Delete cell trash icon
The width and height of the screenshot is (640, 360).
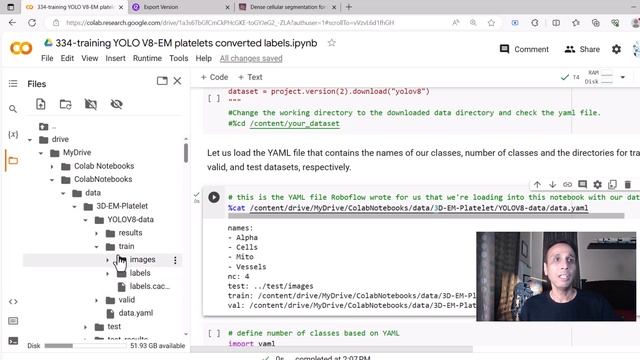628,184
